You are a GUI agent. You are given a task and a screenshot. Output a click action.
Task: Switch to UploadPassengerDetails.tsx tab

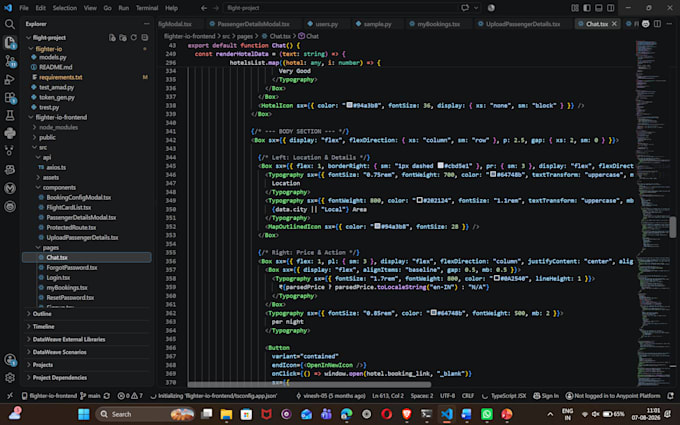pyautogui.click(x=523, y=24)
